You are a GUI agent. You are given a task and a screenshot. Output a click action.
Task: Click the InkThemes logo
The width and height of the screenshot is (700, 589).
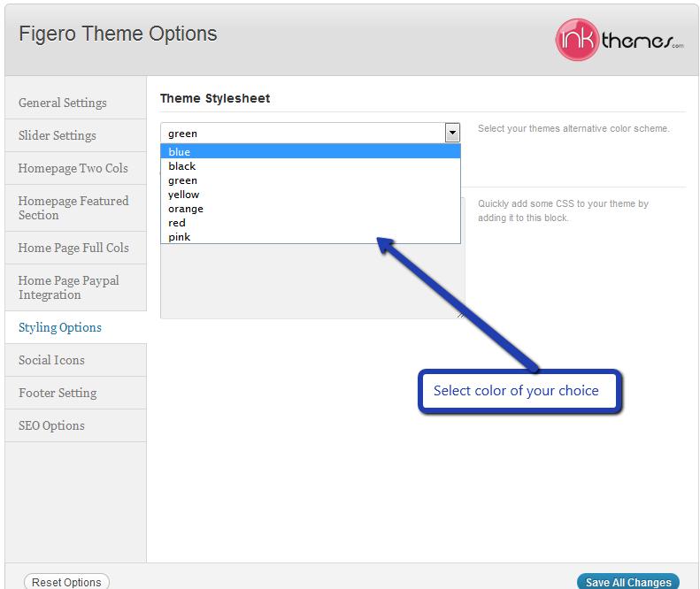619,40
